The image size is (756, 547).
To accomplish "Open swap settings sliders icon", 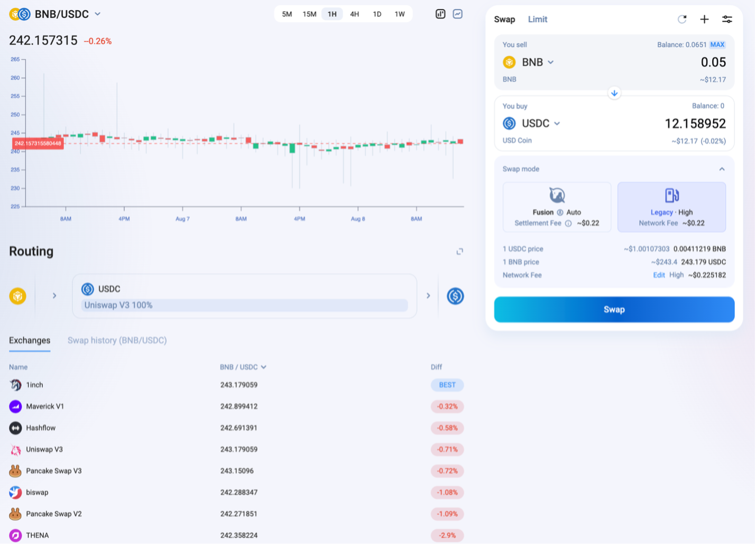I will pyautogui.click(x=727, y=20).
